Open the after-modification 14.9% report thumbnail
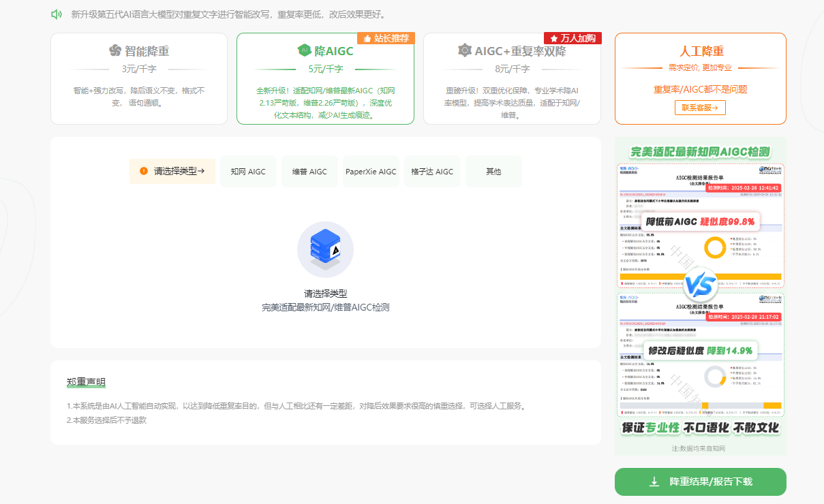Image resolution: width=824 pixels, height=504 pixels. point(700,354)
